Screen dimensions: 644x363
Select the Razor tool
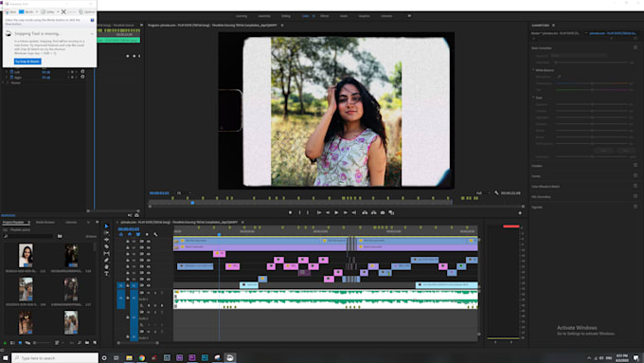point(107,246)
